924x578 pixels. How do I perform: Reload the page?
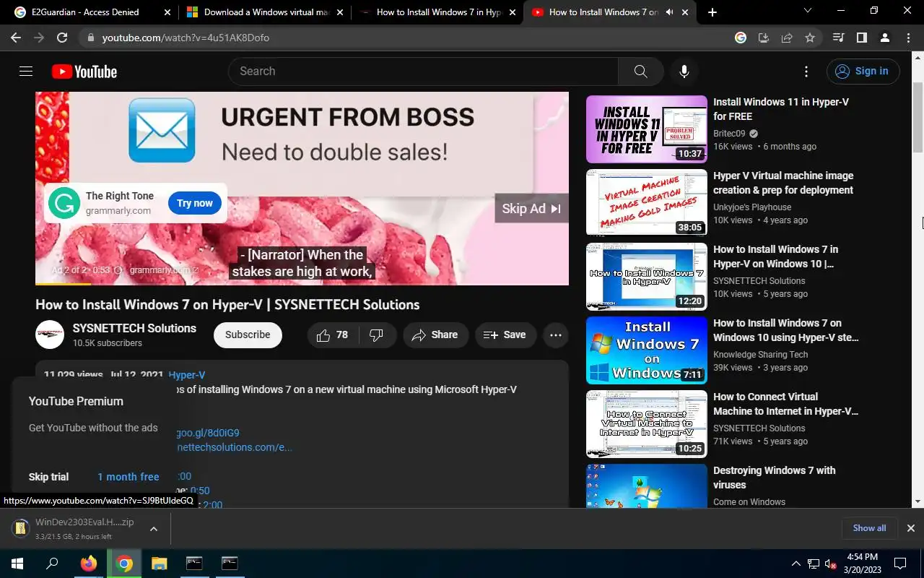[x=62, y=38]
